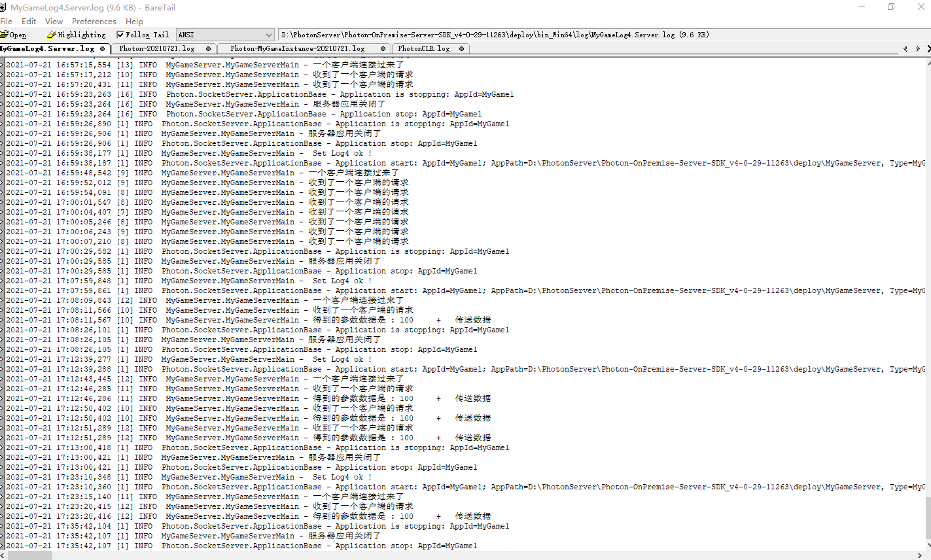Click status dot on PhotonCLR.log tab
This screenshot has width=931, height=560.
coord(461,48)
